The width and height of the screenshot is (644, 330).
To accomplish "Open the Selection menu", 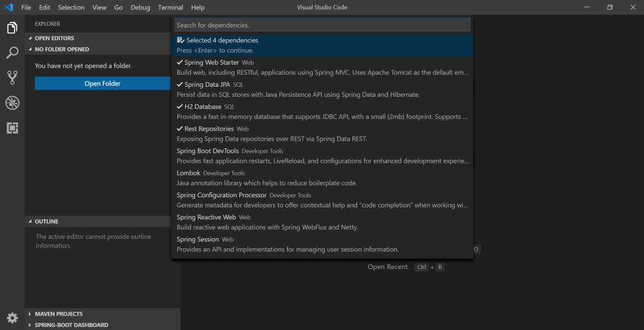I will (x=71, y=8).
